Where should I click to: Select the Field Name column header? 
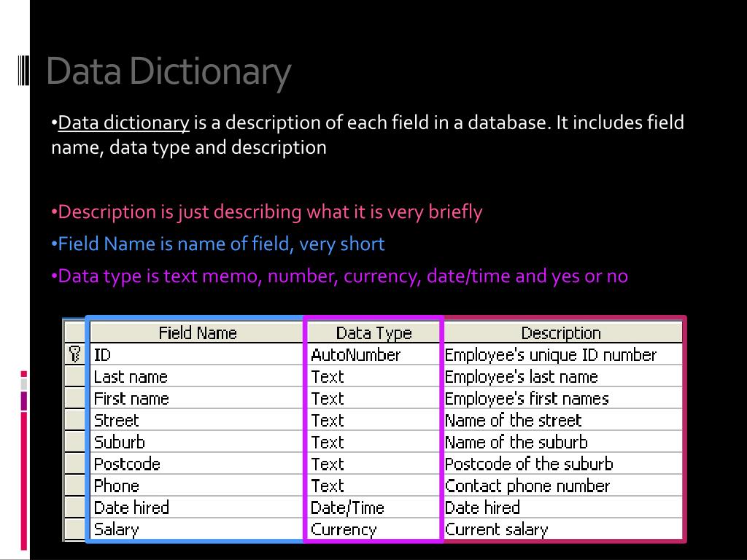pos(197,332)
